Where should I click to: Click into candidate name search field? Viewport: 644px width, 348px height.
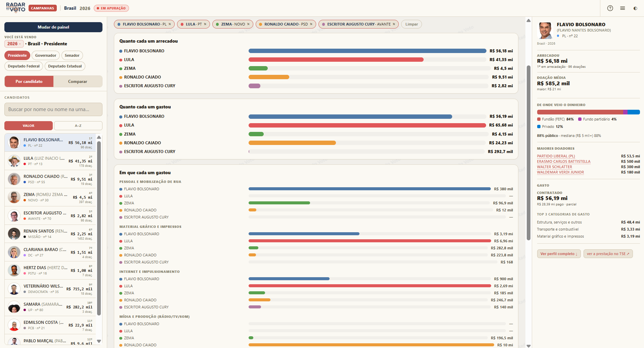53,109
